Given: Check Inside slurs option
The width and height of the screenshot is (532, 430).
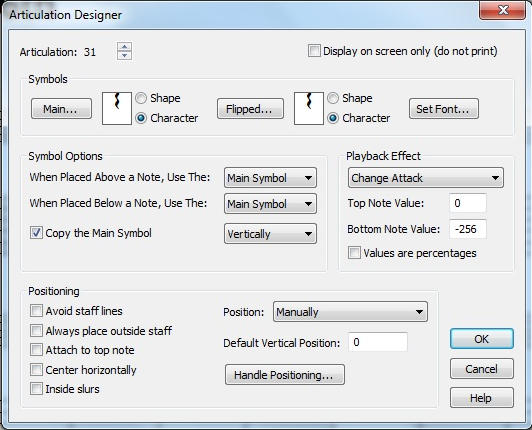Looking at the screenshot, I should [36, 389].
